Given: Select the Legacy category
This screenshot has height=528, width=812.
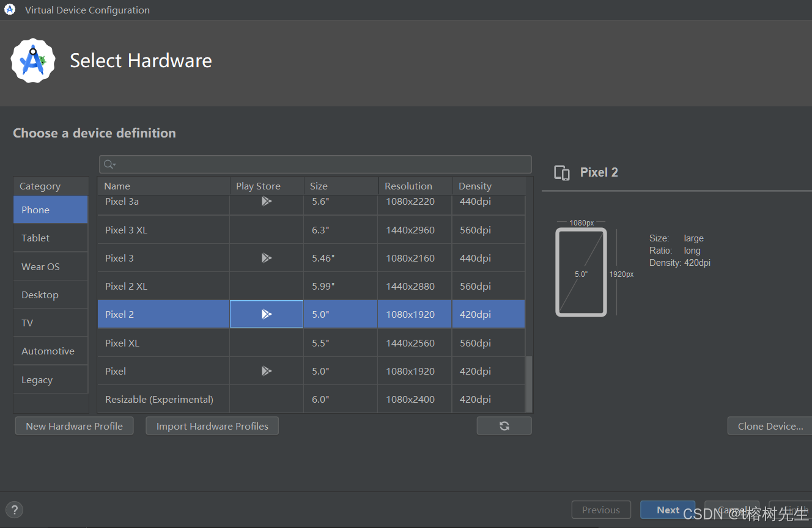Looking at the screenshot, I should [51, 380].
